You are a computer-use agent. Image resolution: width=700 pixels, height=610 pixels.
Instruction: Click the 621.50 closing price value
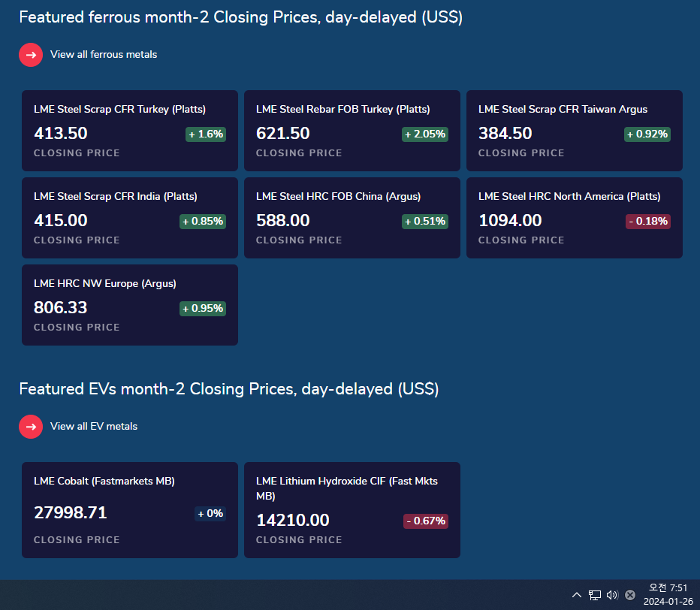(x=283, y=134)
